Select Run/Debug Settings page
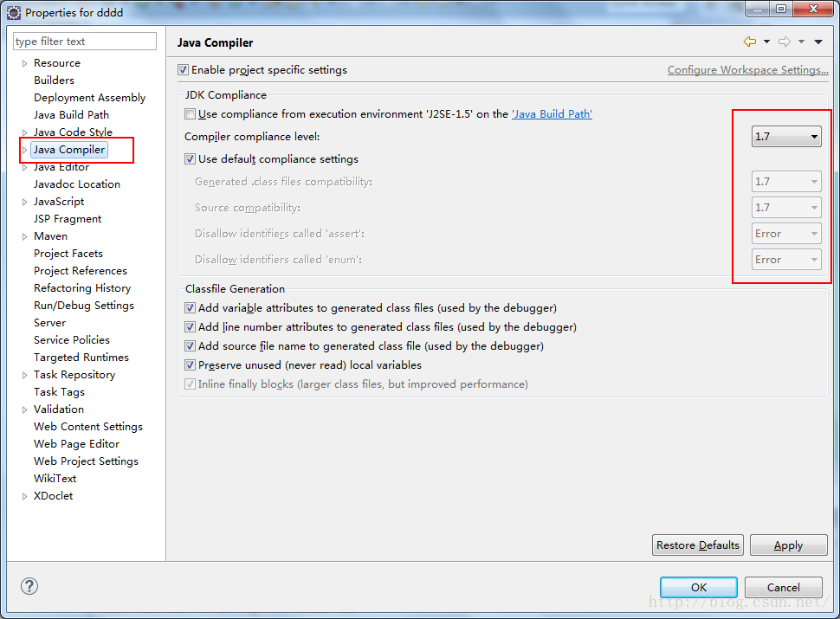The height and width of the screenshot is (619, 840). (84, 306)
